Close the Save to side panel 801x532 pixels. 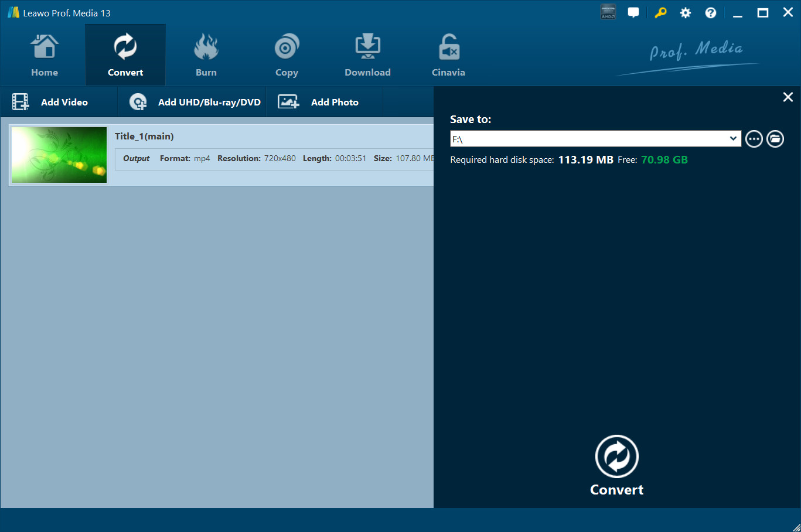pos(788,97)
